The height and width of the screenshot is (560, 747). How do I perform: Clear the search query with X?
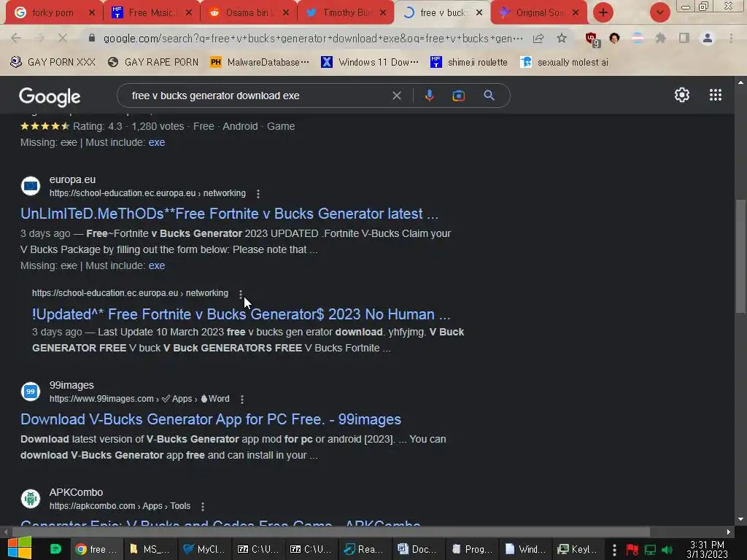[396, 96]
